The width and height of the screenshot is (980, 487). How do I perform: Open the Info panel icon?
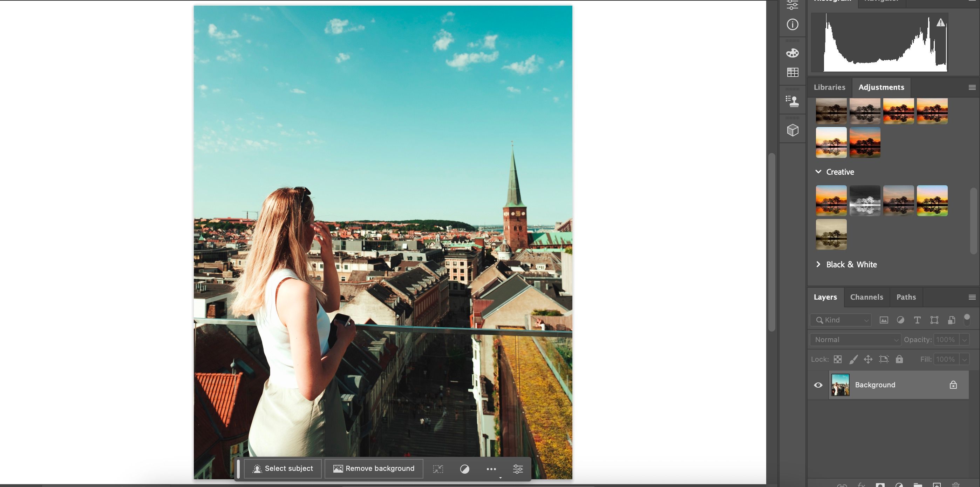793,24
